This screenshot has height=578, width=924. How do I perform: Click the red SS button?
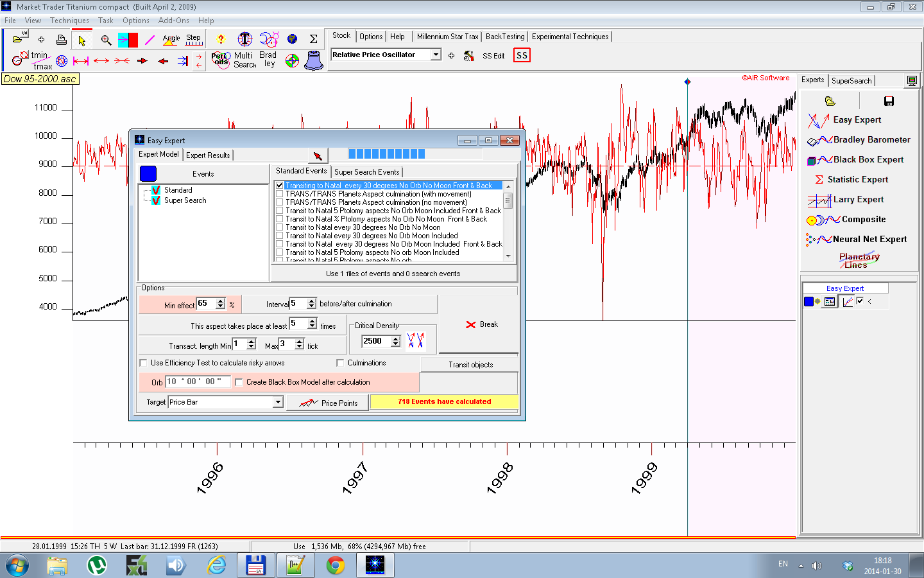point(522,56)
